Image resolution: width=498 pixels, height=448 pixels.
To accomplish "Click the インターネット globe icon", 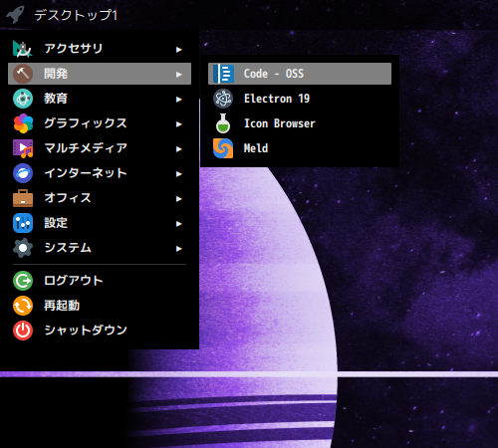I will (23, 173).
